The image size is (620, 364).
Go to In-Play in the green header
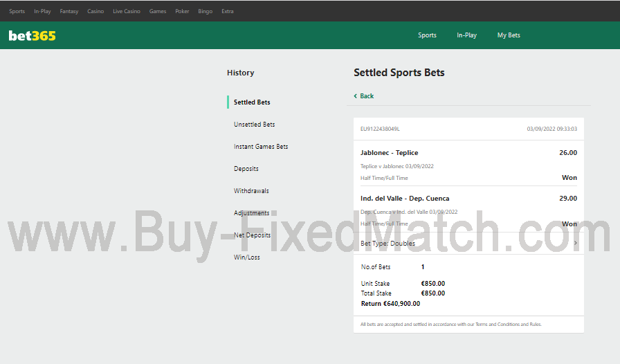coord(467,35)
